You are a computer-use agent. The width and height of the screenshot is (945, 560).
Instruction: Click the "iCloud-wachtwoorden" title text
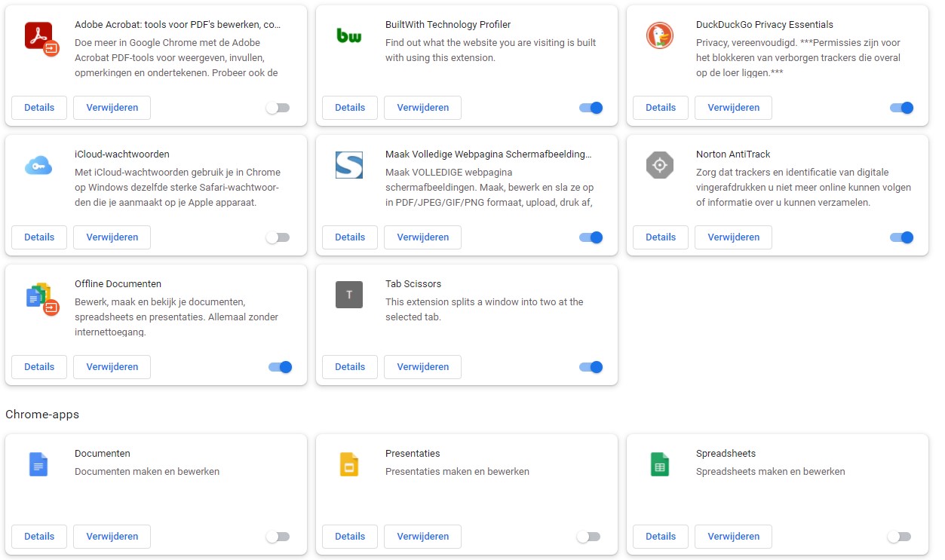point(122,155)
